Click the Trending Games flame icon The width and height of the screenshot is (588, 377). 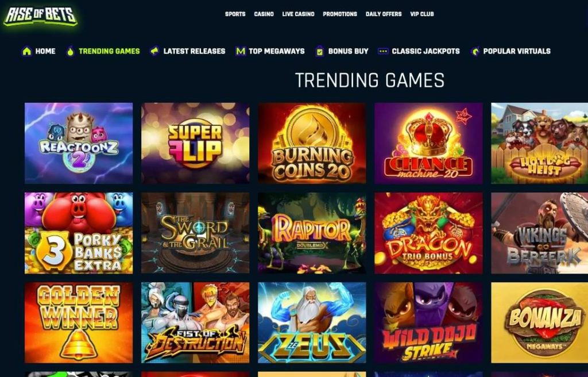(x=70, y=51)
